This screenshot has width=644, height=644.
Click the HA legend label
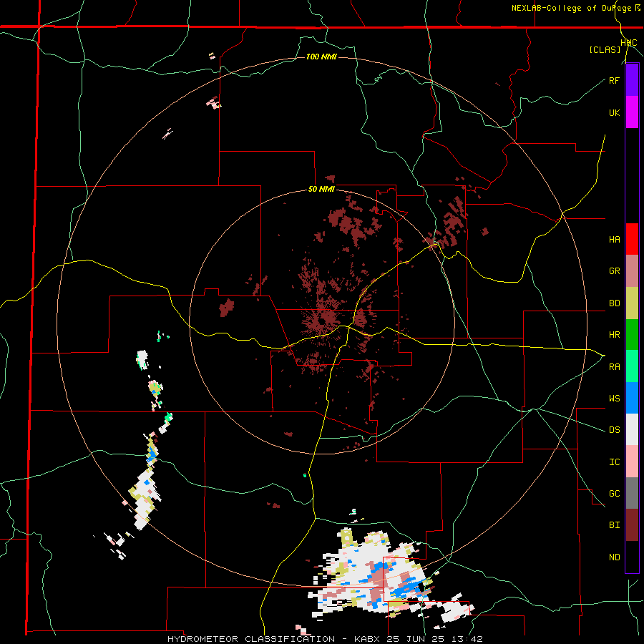click(614, 239)
